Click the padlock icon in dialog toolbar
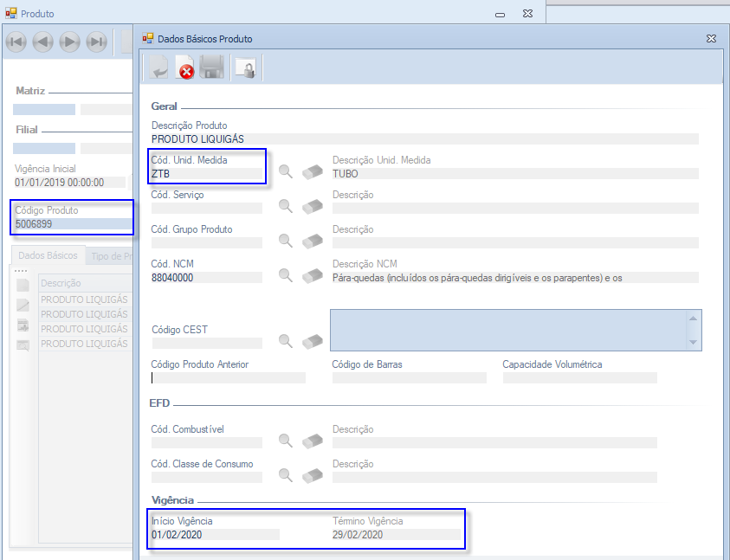Screen dimensions: 730x560 [x=246, y=68]
